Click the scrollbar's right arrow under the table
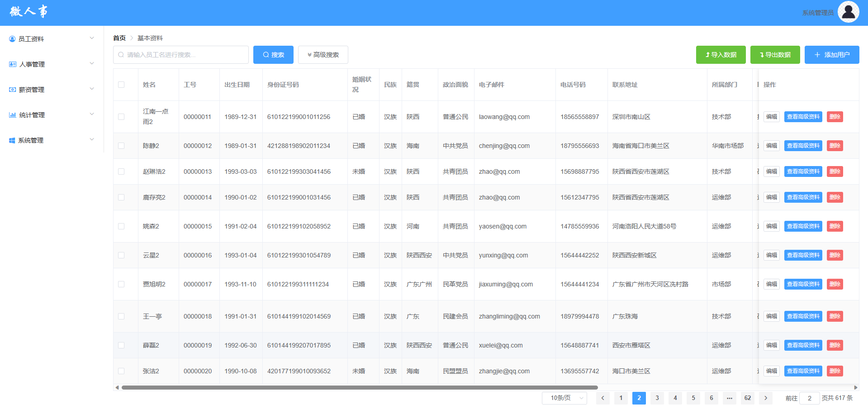Viewport: 868px width, 419px height. coord(855,387)
